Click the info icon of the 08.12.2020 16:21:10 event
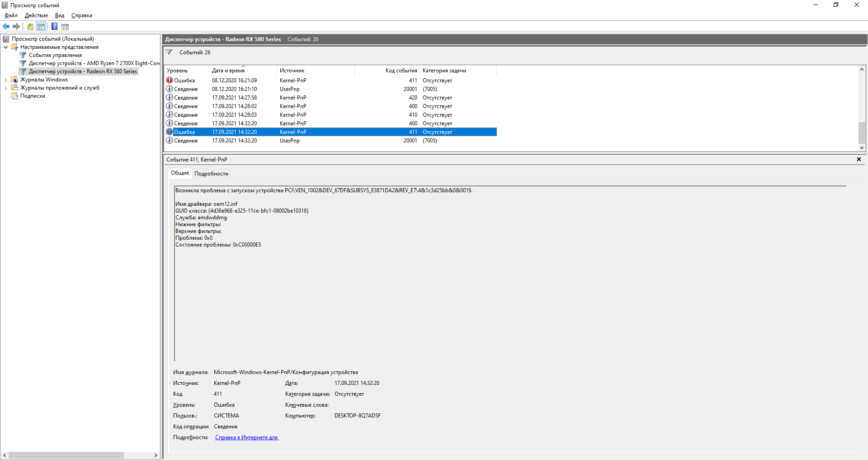The width and height of the screenshot is (868, 460). tap(170, 89)
